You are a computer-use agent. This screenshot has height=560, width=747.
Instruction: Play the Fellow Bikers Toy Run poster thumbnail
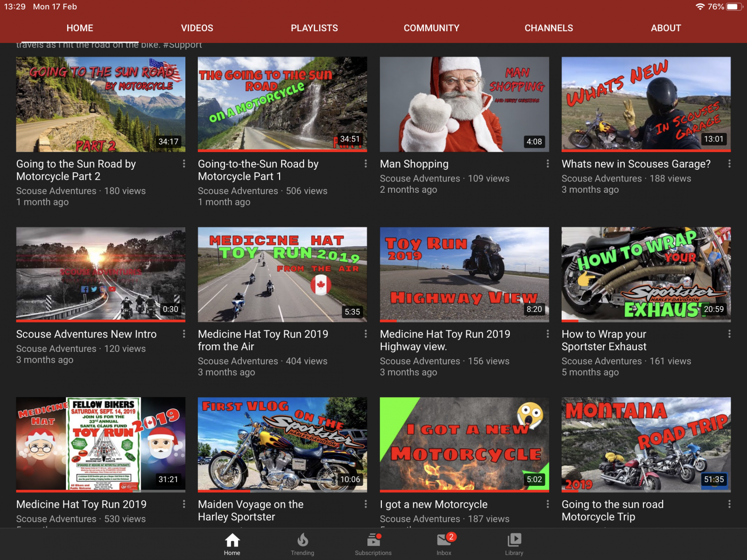pyautogui.click(x=101, y=445)
